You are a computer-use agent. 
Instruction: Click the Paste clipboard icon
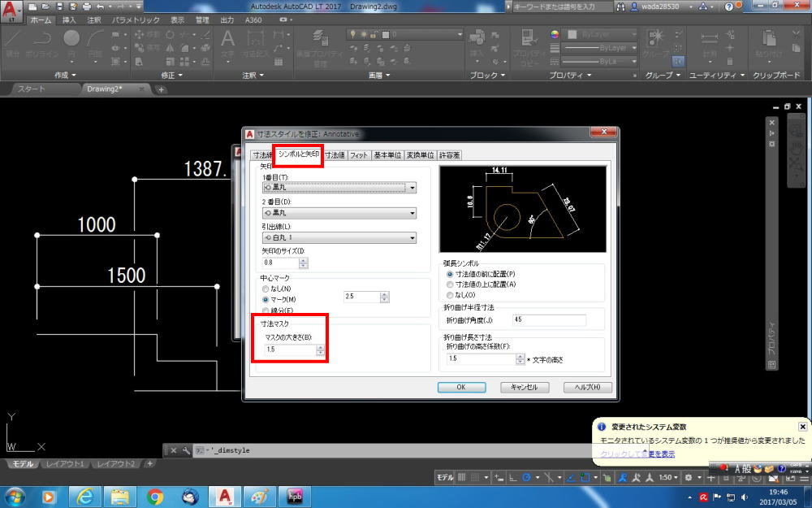770,43
